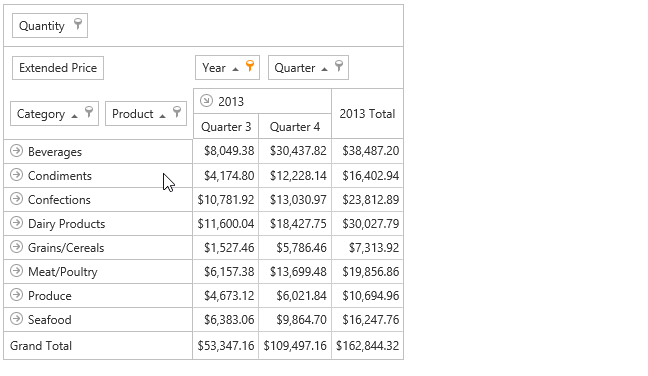The width and height of the screenshot is (648, 376).
Task: Expand the Confections category row
Action: point(16,199)
